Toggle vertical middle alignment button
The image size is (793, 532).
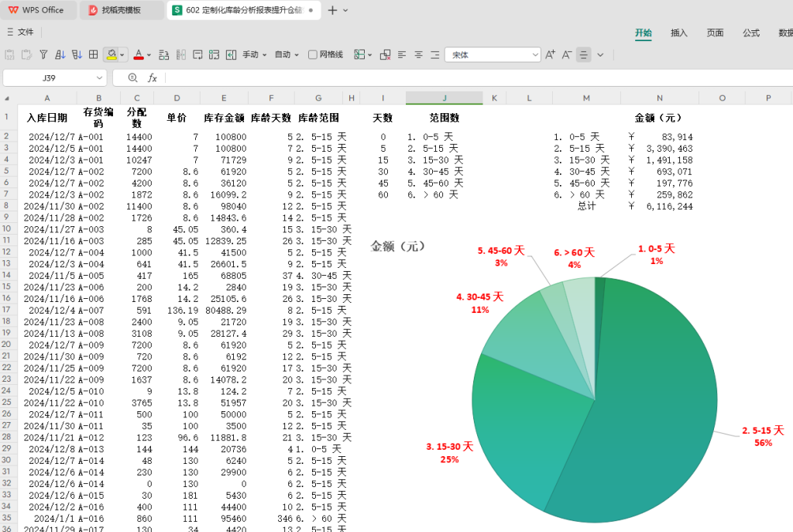pyautogui.click(x=584, y=55)
